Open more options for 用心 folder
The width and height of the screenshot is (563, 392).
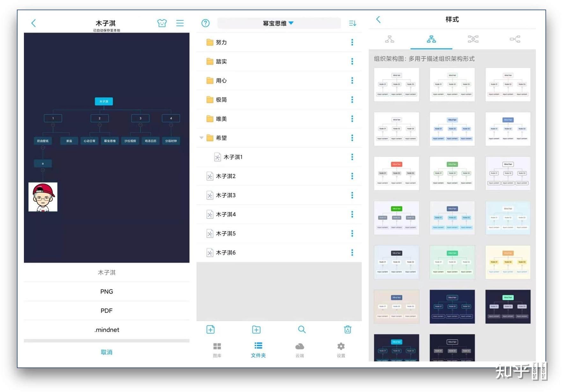[352, 80]
